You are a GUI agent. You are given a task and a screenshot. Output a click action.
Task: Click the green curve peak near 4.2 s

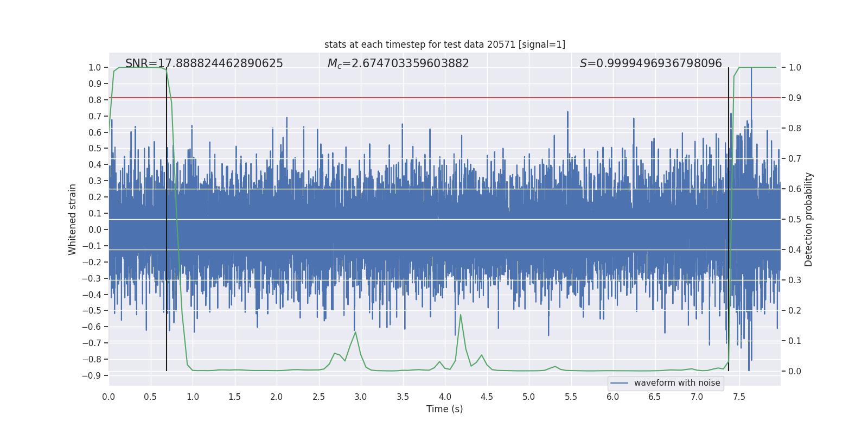[461, 315]
